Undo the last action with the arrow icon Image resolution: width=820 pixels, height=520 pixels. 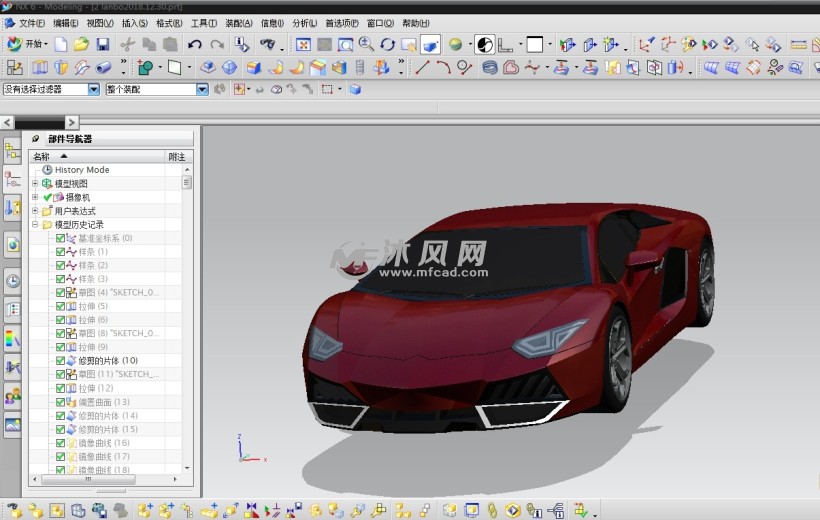click(x=195, y=44)
